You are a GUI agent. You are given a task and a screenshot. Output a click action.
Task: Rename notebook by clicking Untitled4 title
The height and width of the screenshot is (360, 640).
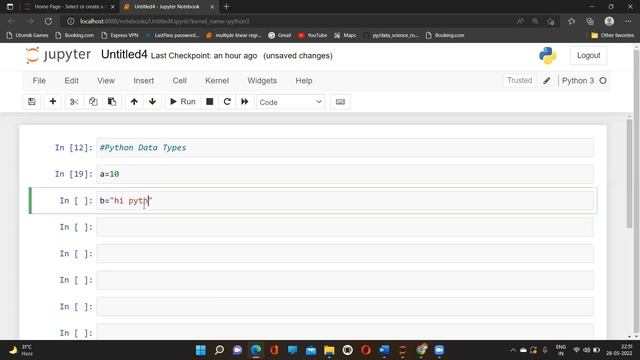124,55
